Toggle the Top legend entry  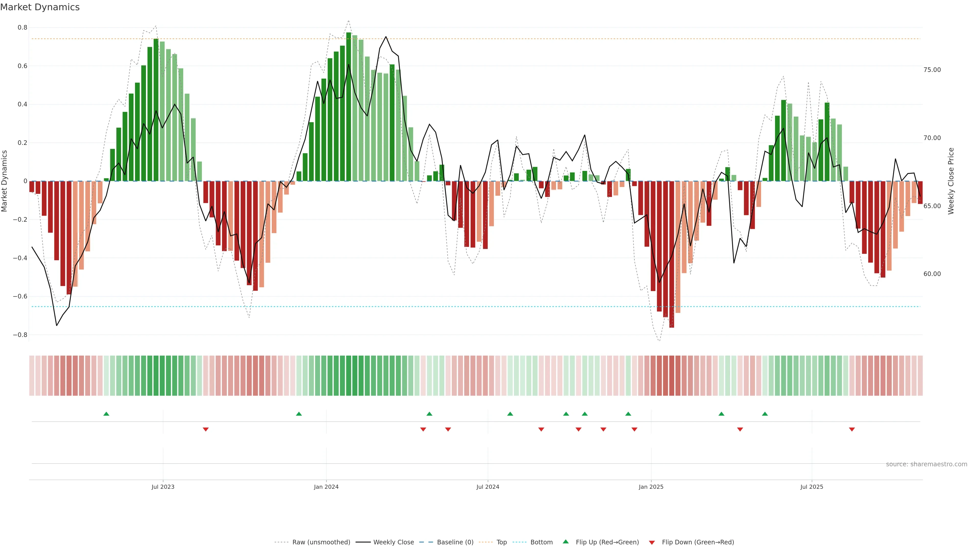pos(501,542)
